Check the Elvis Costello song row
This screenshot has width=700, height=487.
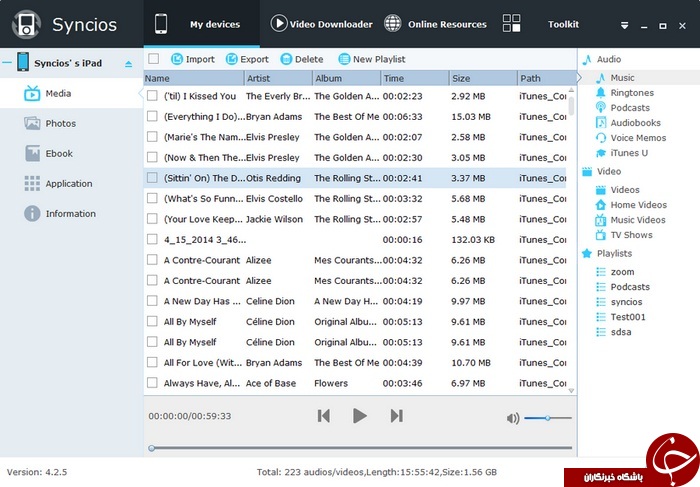click(x=152, y=198)
